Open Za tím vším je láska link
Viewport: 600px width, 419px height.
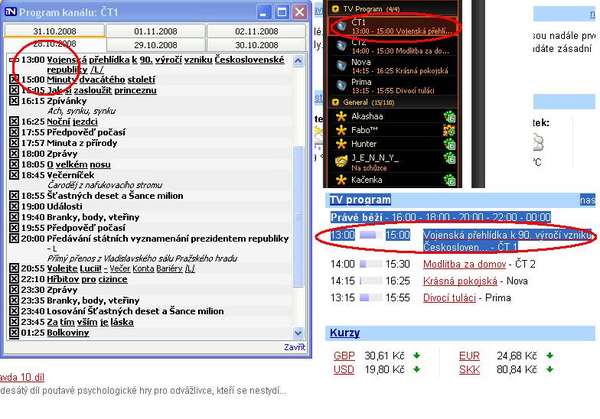tap(90, 322)
